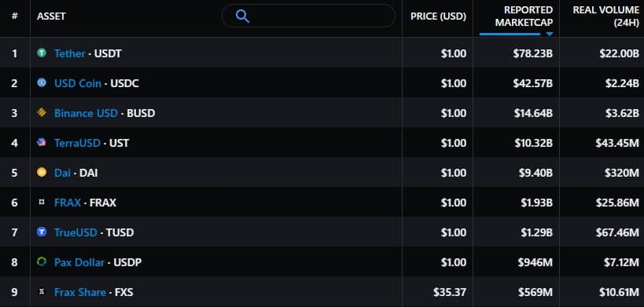Viewport: 644px width, 307px height.
Task: Click the FRAX logo icon
Action: tap(42, 202)
